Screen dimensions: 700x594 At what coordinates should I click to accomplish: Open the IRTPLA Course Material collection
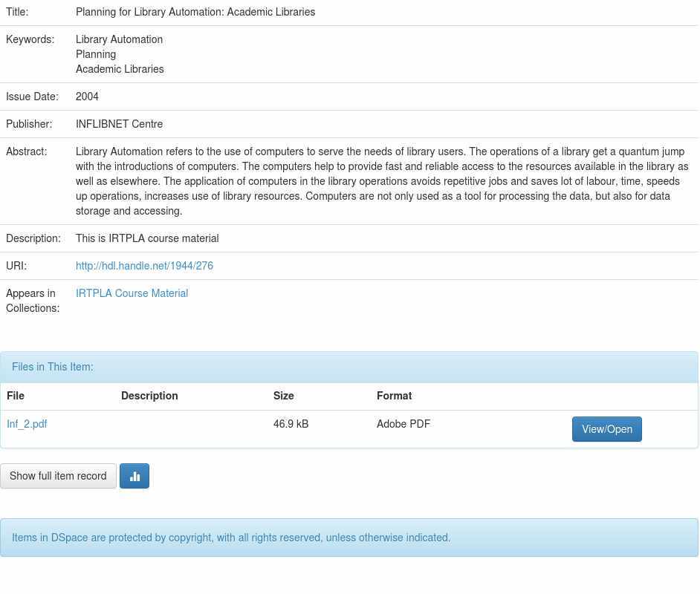(x=132, y=293)
